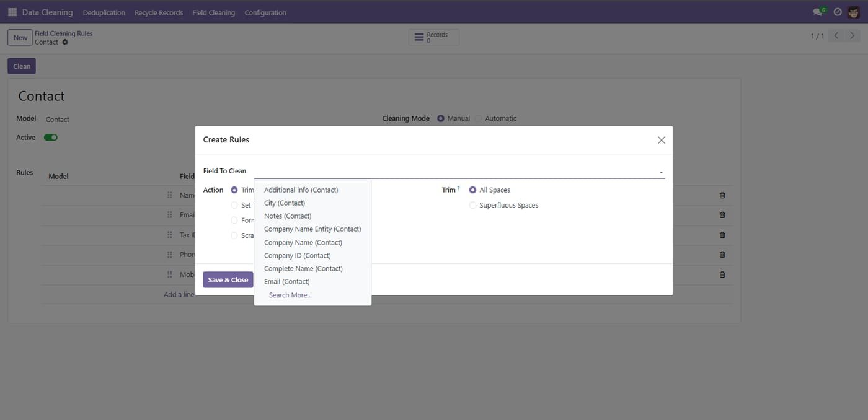Pick Company ID (Contact) option
Image resolution: width=868 pixels, height=420 pixels.
[312, 256]
